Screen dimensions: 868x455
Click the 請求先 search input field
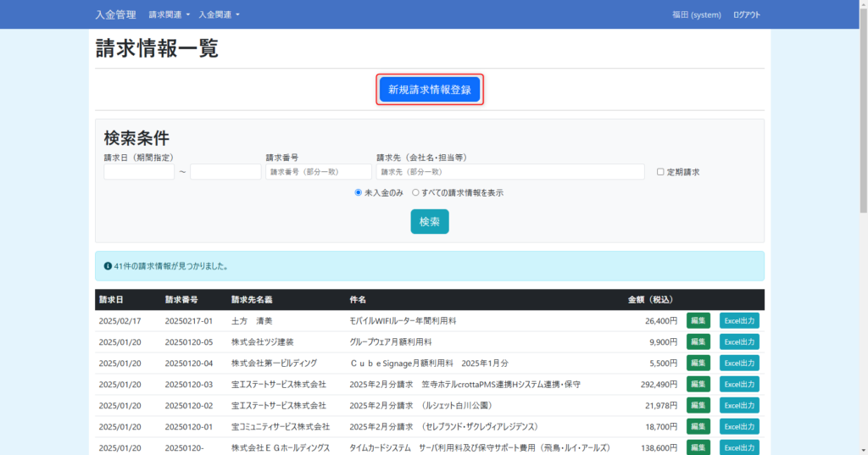[x=510, y=172]
